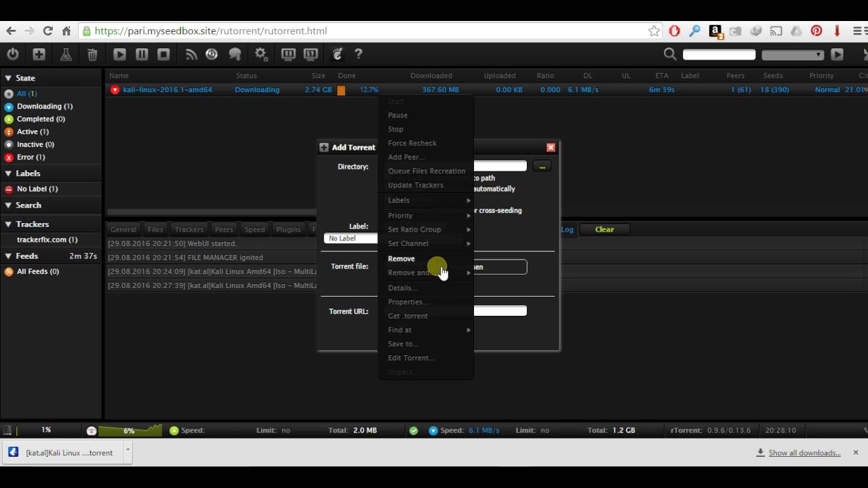This screenshot has width=868, height=488.
Task: Click the power/shutdown icon in ruTorrent toolbar
Action: pyautogui.click(x=13, y=54)
